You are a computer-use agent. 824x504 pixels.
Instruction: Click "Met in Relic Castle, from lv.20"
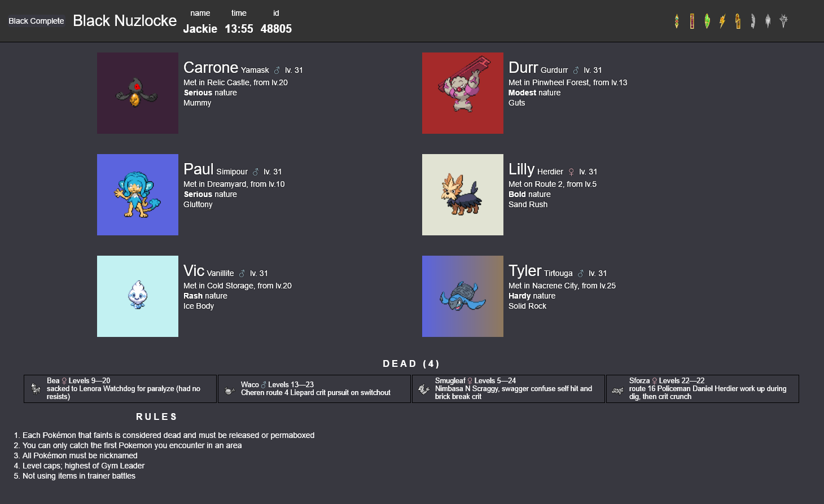[x=235, y=82]
